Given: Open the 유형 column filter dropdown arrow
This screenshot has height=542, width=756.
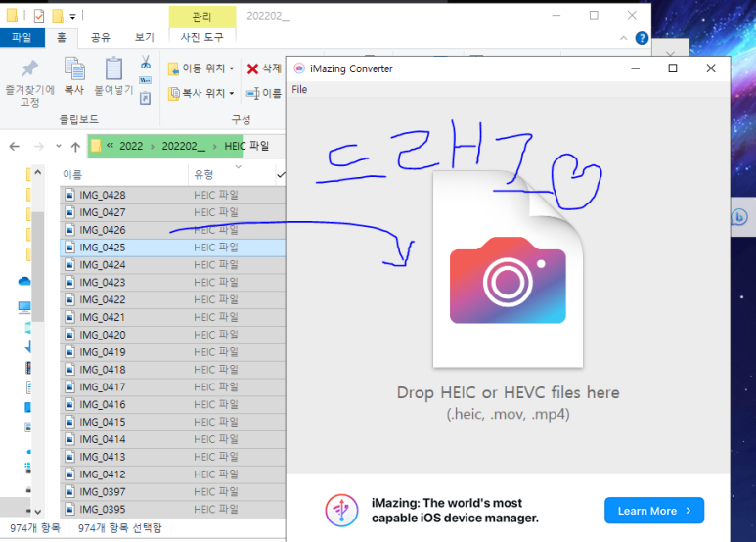Looking at the screenshot, I should [x=239, y=167].
